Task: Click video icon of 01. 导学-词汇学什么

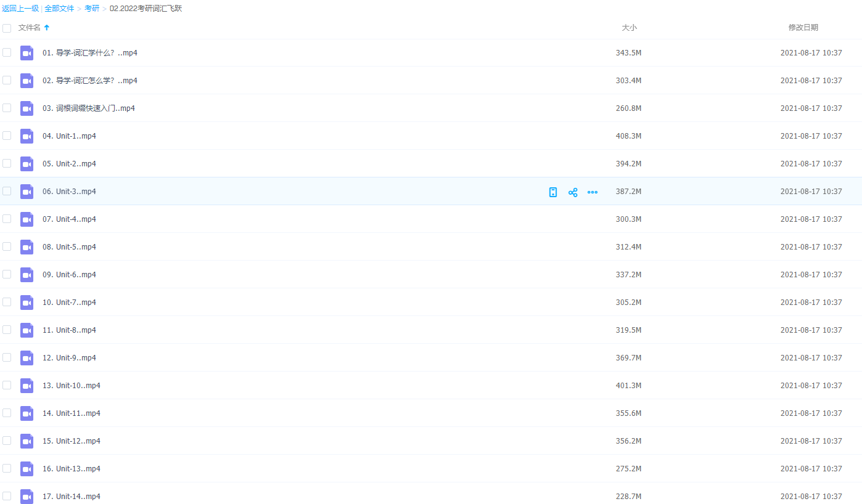Action: (27, 53)
